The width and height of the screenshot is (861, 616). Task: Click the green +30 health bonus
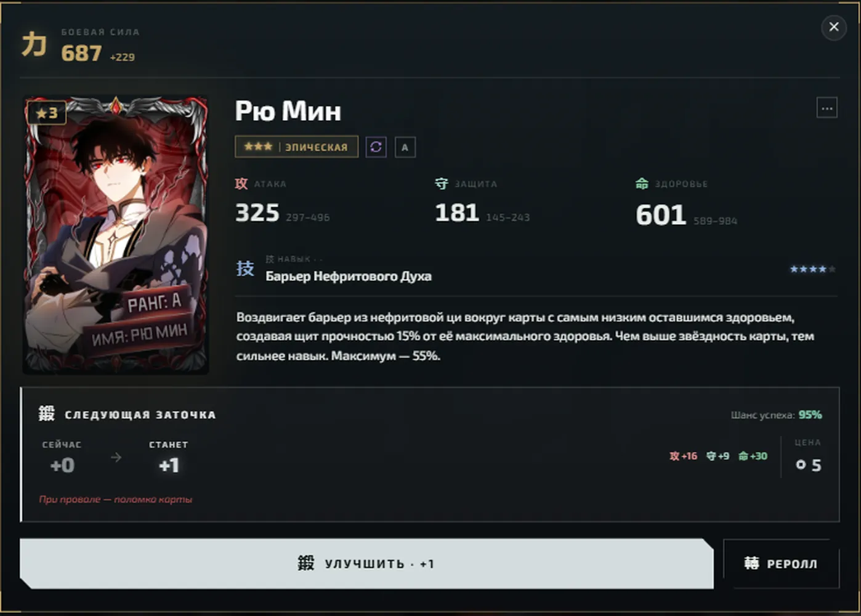tap(753, 456)
